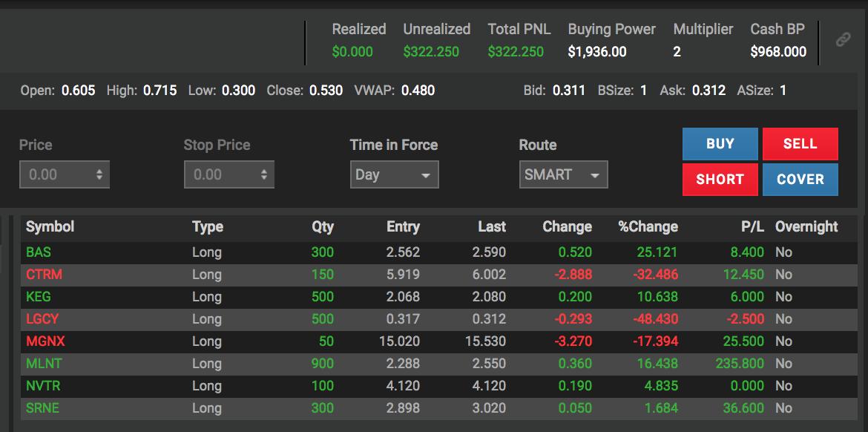Viewport: 868px width, 432px height.
Task: Click the Stop Price input field
Action: click(x=229, y=174)
